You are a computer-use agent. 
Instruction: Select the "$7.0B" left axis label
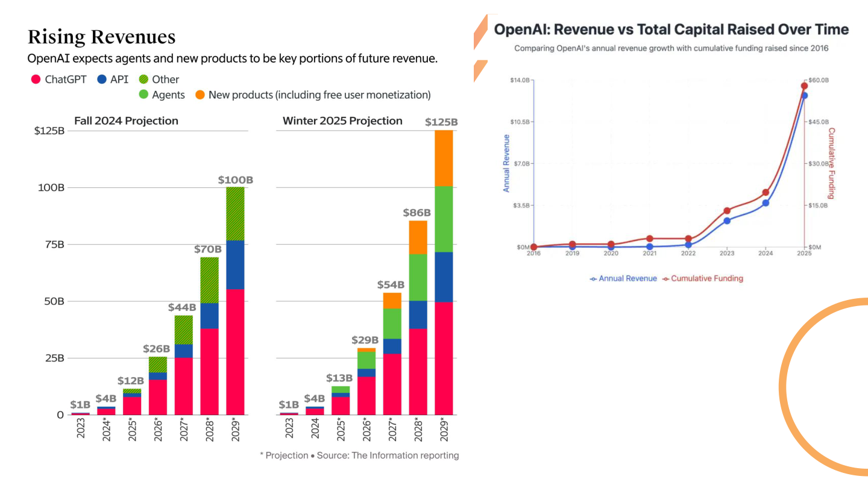tap(521, 163)
